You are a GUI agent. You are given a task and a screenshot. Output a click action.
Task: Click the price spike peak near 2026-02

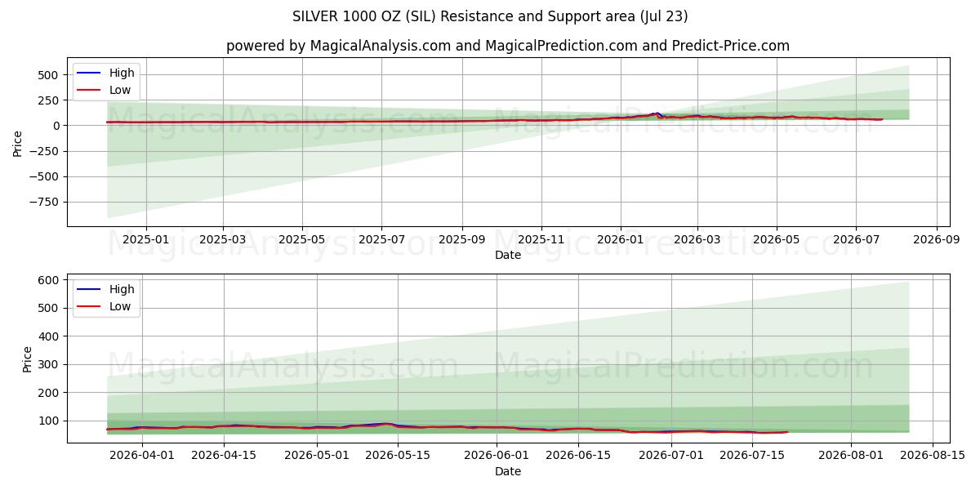pyautogui.click(x=657, y=113)
